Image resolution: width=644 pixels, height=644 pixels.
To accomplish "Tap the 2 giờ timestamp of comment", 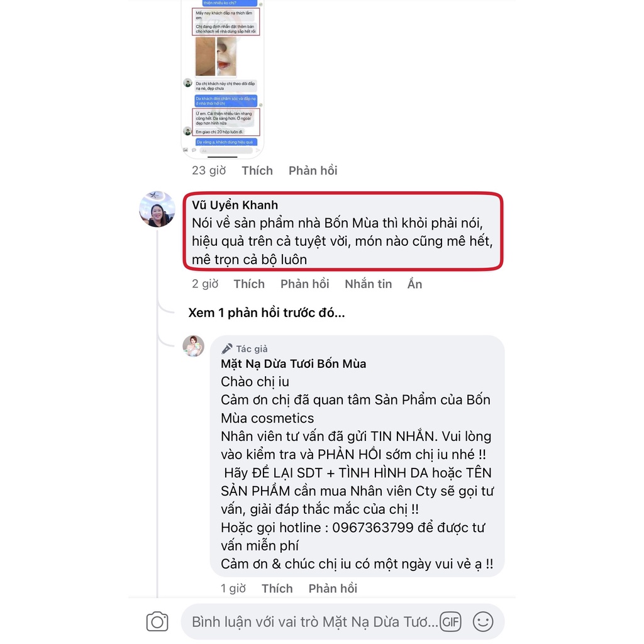I will click(x=205, y=284).
